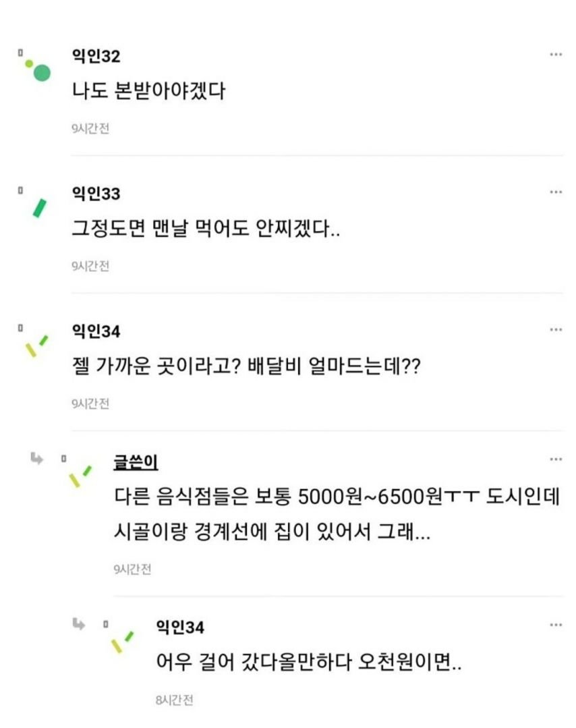Viewport: 576px width, 728px height.
Task: Click the comment starting with 그정도면 맨날
Action: [206, 229]
